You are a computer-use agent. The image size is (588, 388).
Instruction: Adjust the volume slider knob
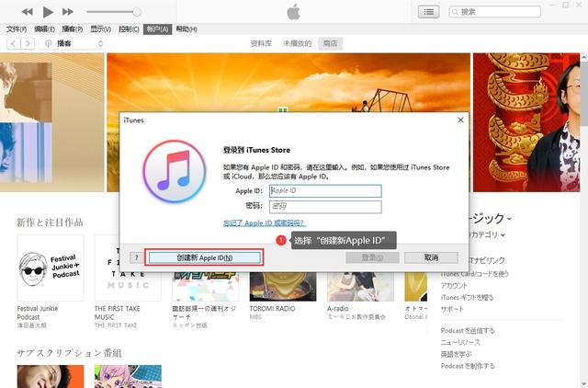[x=137, y=12]
